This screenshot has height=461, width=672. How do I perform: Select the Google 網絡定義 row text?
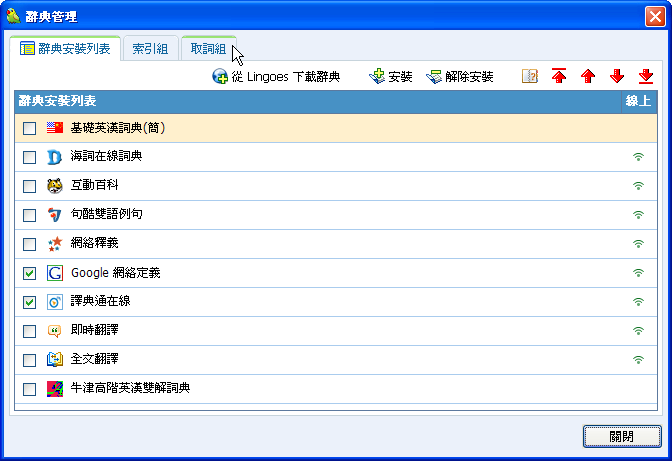coord(116,272)
